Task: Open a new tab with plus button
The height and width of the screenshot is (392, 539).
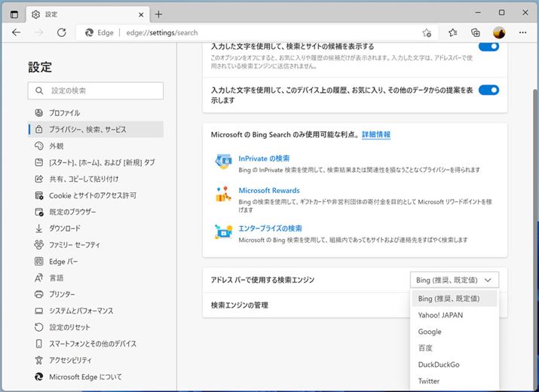Action: (158, 14)
